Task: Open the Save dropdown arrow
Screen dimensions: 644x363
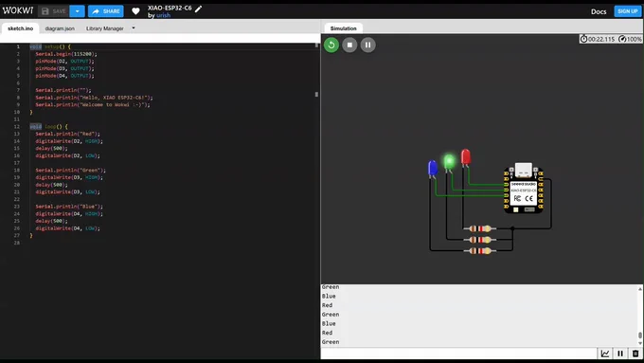Action: [x=78, y=11]
